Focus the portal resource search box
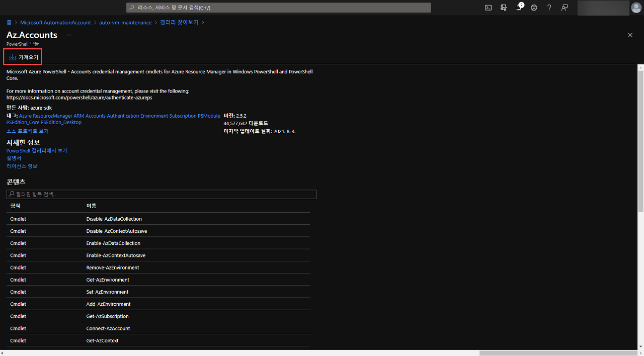This screenshot has height=356, width=644. tap(278, 8)
